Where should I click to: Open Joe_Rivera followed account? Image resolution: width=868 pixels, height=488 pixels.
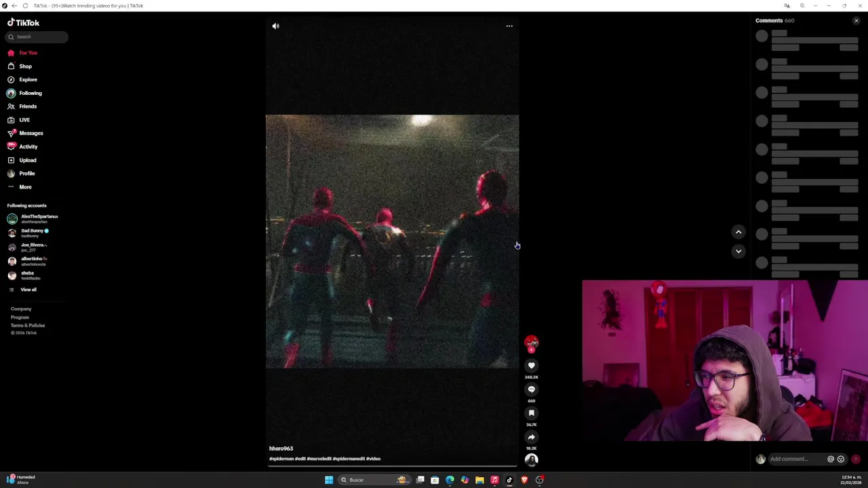(x=28, y=247)
